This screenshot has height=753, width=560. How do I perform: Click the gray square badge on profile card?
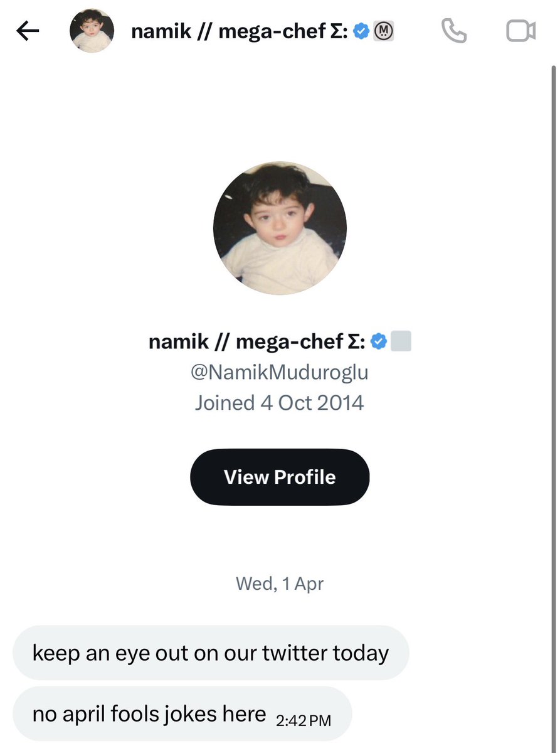pos(401,342)
